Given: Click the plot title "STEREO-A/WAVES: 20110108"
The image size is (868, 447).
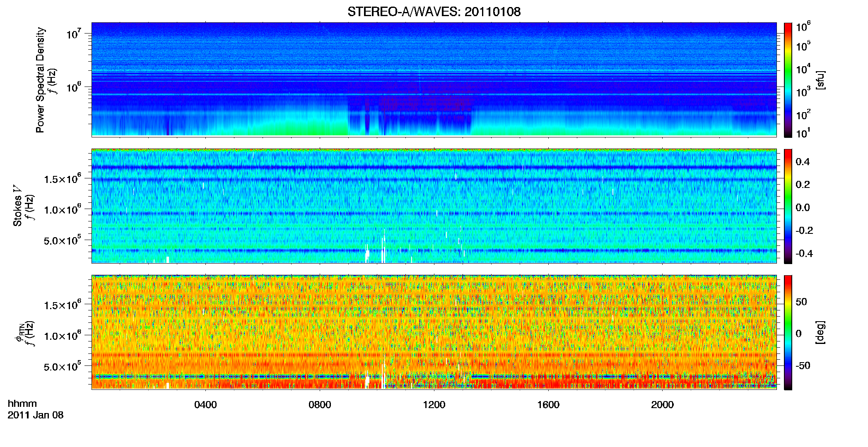Looking at the screenshot, I should coord(434,12).
